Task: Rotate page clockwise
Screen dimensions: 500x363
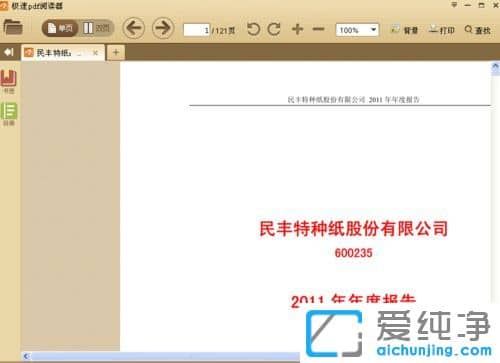Action: tap(274, 29)
